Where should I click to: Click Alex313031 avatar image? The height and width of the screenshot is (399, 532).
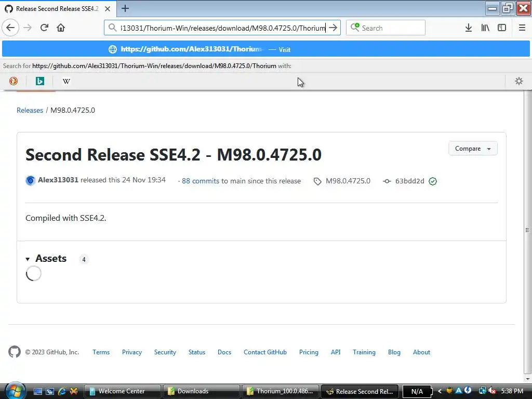[x=31, y=180]
